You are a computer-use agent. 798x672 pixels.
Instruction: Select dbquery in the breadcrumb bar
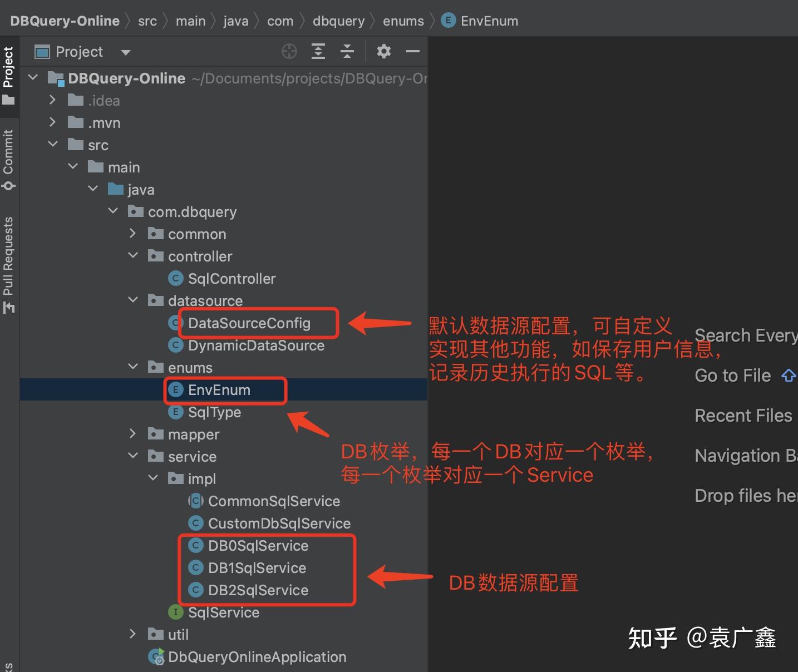tap(338, 21)
